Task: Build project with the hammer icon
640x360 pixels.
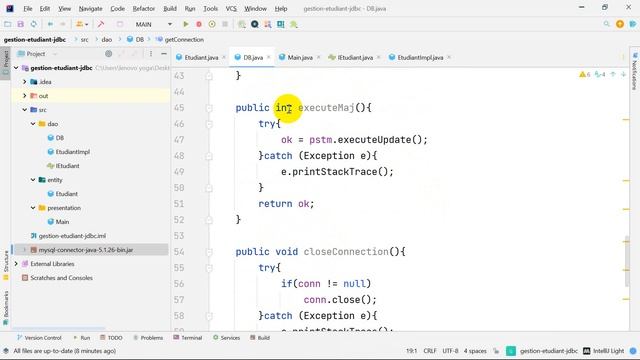Action: tap(101, 24)
